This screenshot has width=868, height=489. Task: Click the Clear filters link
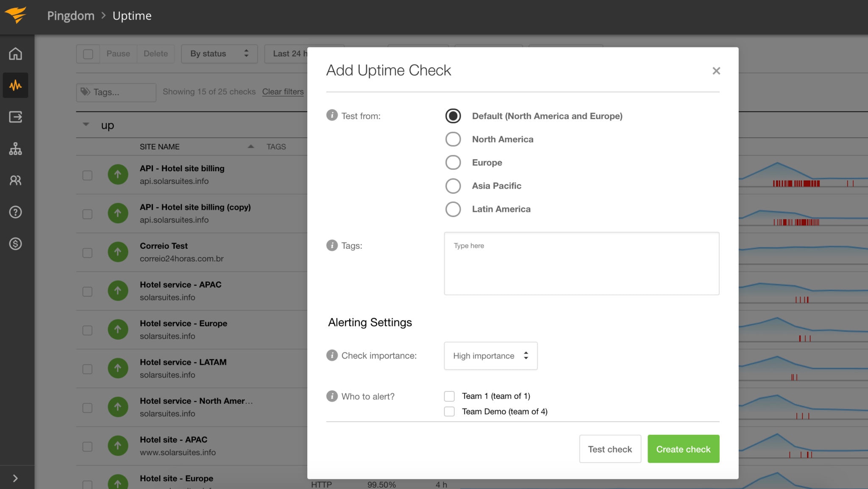[x=283, y=92]
